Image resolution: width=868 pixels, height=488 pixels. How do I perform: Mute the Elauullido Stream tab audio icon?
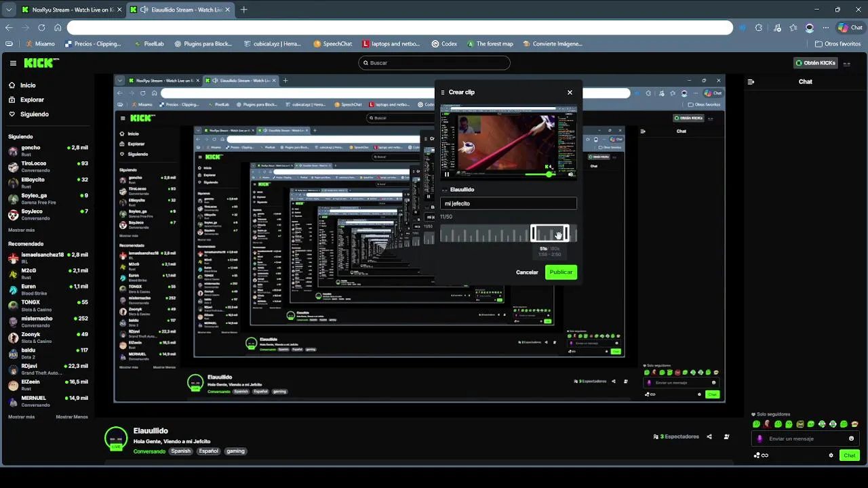point(144,9)
